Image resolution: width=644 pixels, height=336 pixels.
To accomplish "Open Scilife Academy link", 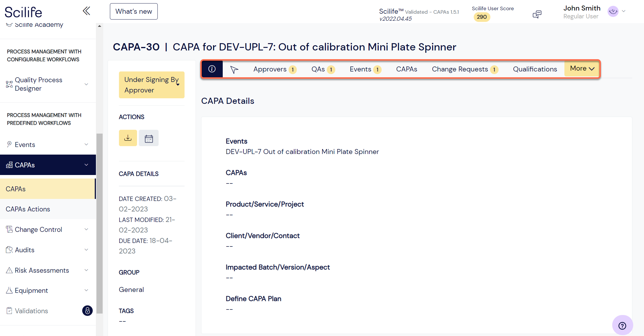I will 39,24.
